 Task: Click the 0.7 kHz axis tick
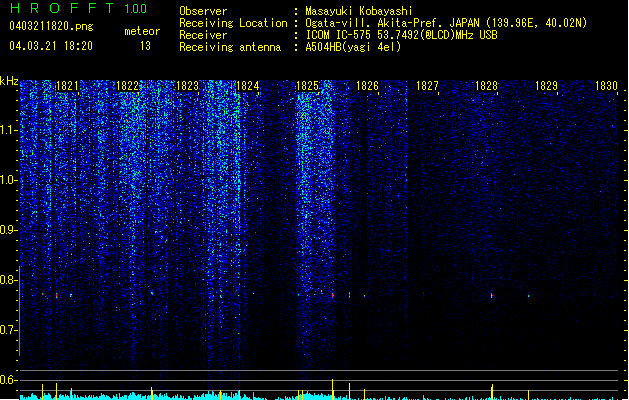tap(8, 330)
